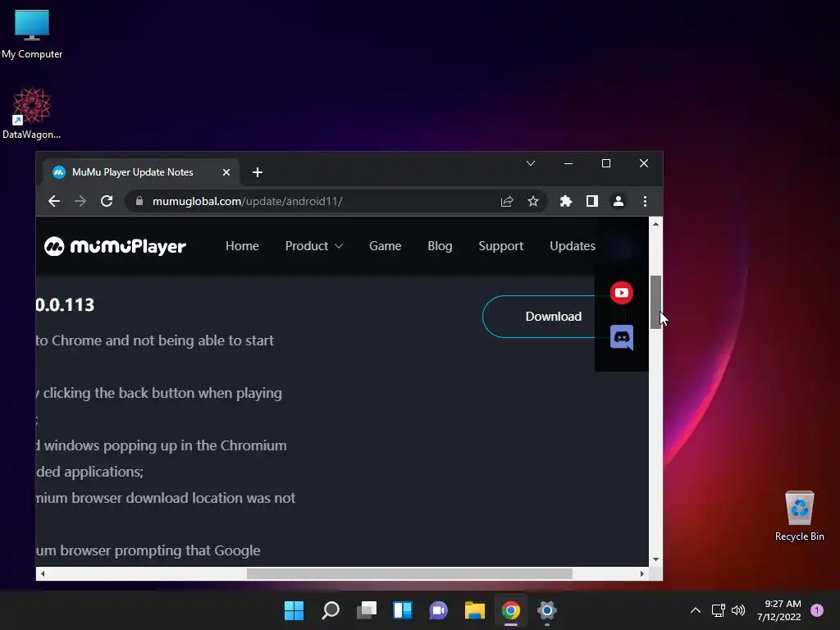840x630 pixels.
Task: Click the site lock security icon
Action: pos(139,202)
